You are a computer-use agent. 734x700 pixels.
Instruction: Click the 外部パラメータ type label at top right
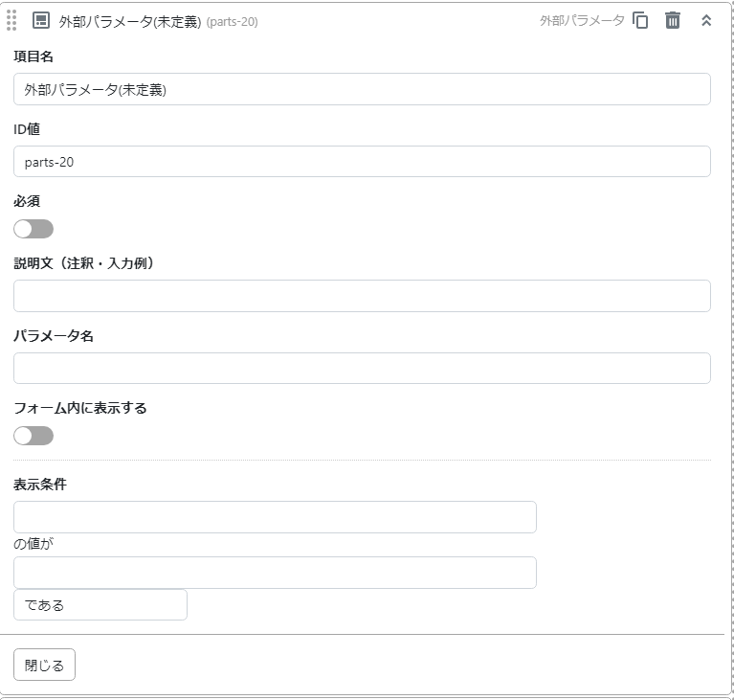pyautogui.click(x=581, y=20)
